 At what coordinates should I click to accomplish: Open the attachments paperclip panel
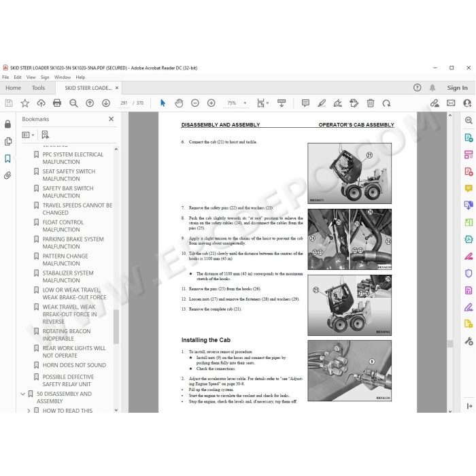click(x=7, y=175)
